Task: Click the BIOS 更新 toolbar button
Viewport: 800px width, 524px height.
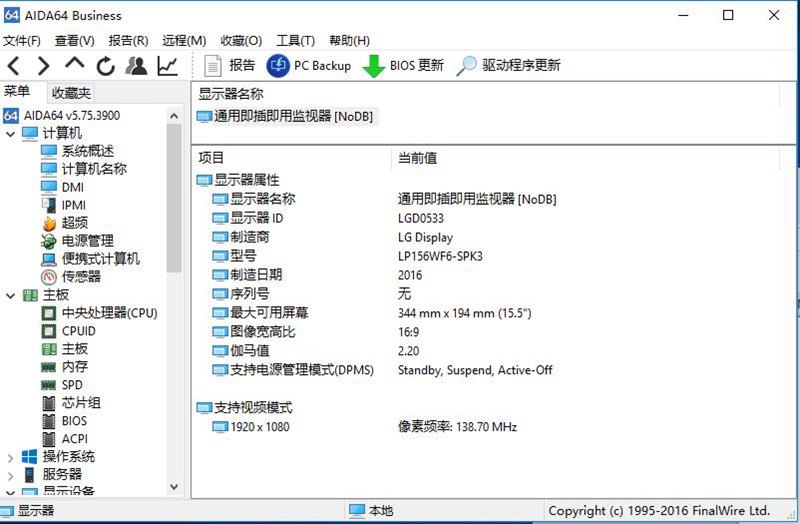Action: [403, 65]
